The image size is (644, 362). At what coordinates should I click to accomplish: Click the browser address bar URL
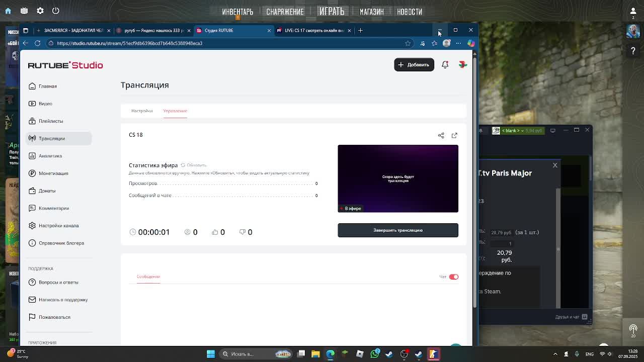coord(130,43)
